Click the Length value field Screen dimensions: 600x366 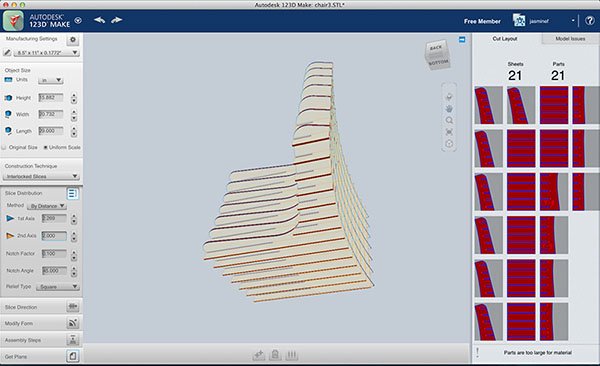pos(51,131)
